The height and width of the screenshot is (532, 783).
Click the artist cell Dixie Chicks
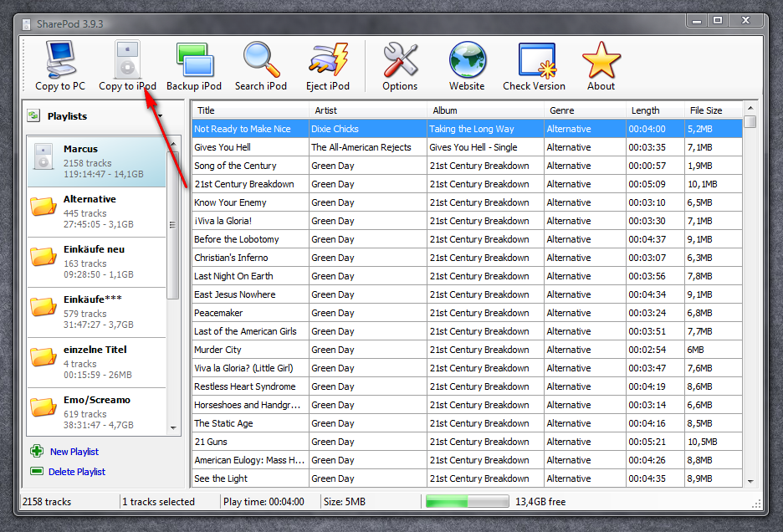368,129
